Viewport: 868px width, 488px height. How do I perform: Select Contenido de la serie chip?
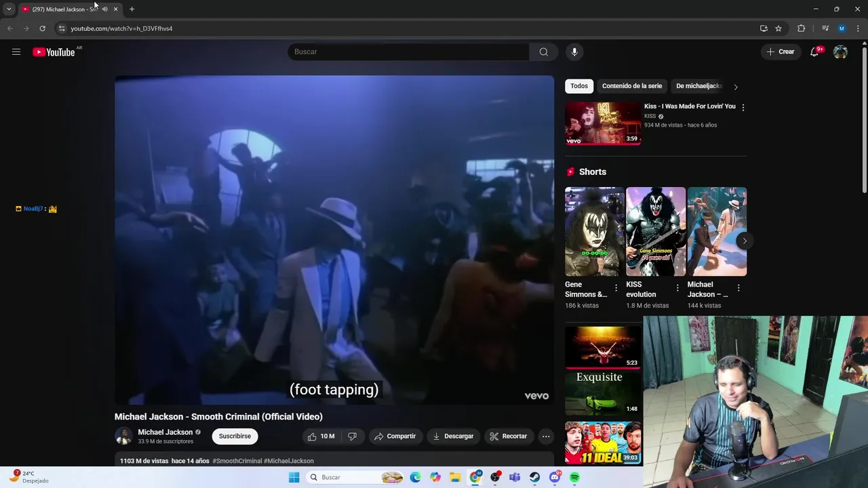(632, 86)
